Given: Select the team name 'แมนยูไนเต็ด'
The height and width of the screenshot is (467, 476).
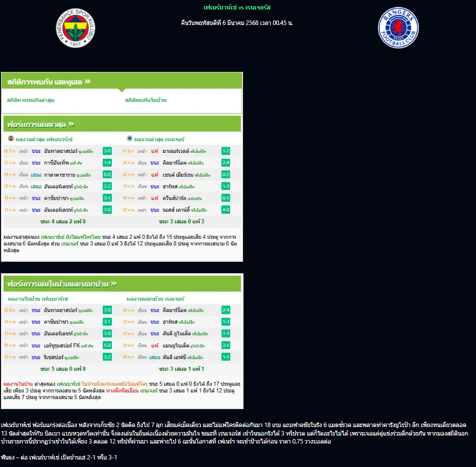Looking at the screenshot, I should point(176,346).
